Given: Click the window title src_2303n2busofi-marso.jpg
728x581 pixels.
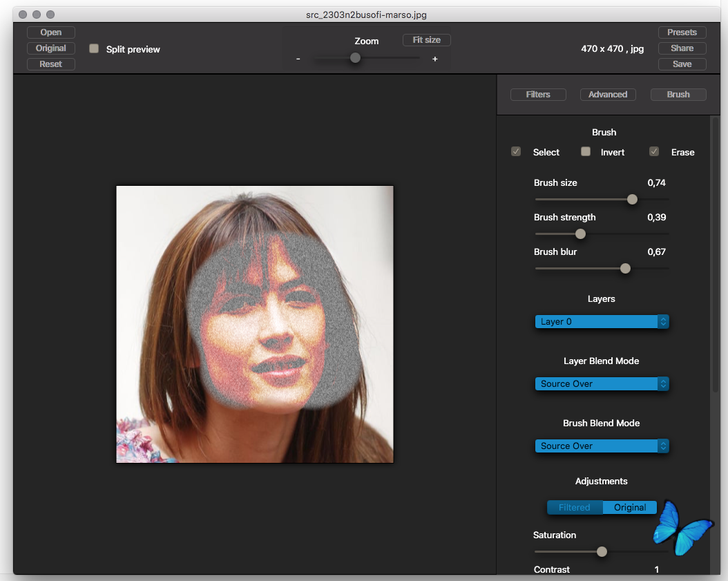Looking at the screenshot, I should click(366, 15).
